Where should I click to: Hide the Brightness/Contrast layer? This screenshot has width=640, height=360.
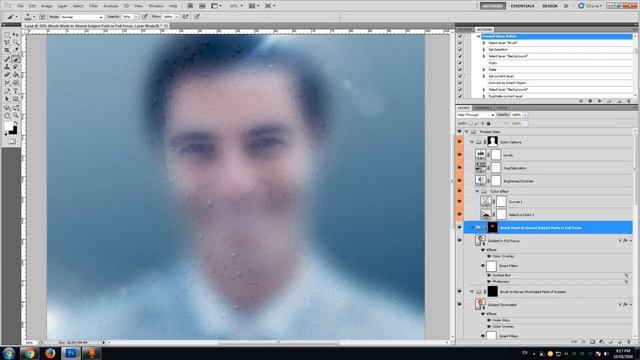pos(460,180)
